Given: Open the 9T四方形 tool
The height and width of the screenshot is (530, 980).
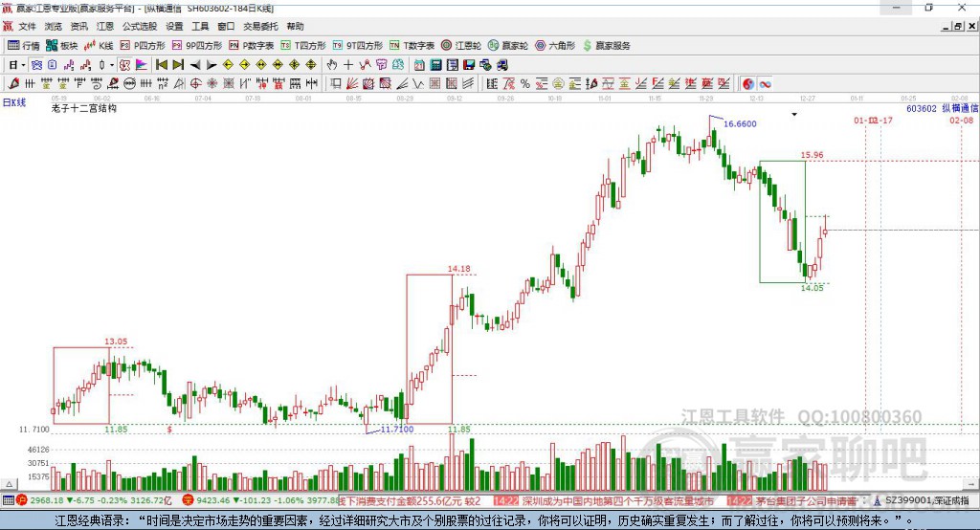Looking at the screenshot, I should tap(358, 46).
